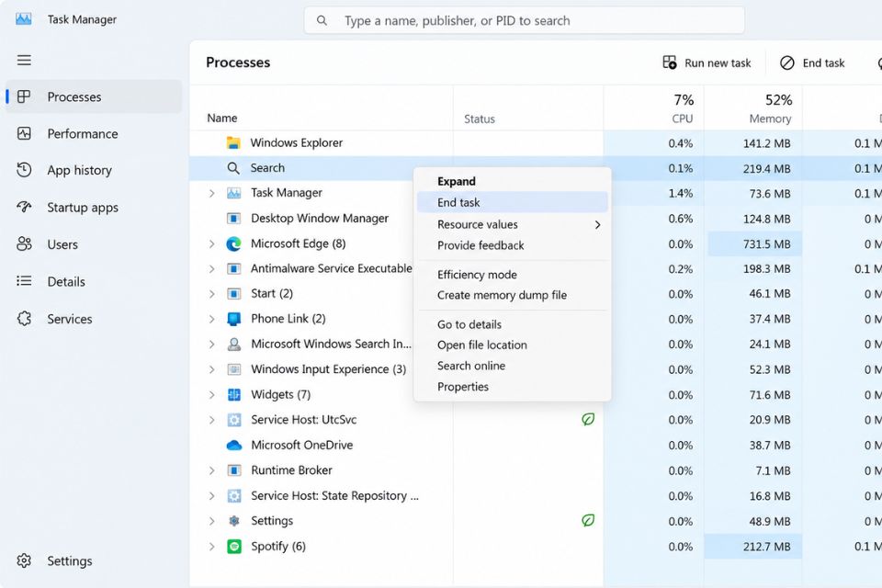Click the Task Manager app icon in title bar
Image resolution: width=882 pixels, height=588 pixels.
click(x=24, y=19)
